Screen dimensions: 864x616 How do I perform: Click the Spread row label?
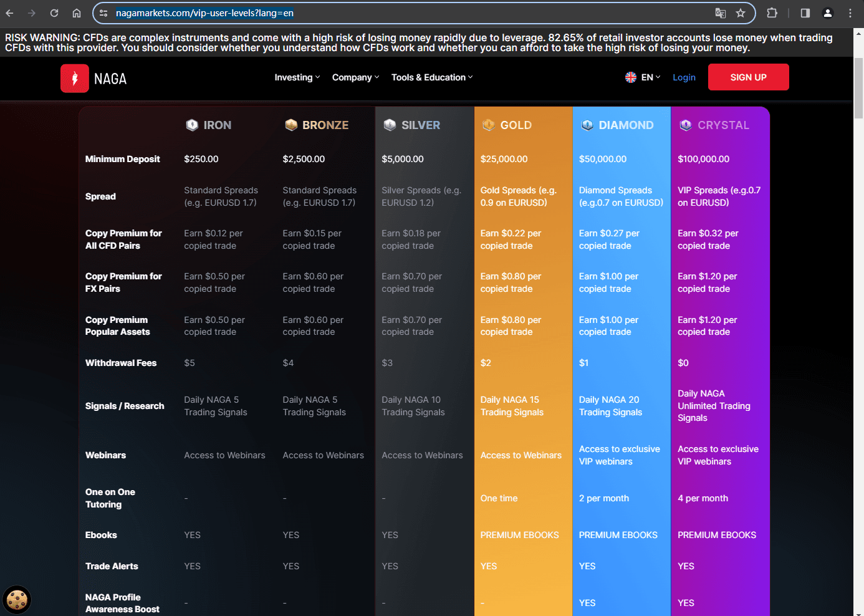(100, 196)
